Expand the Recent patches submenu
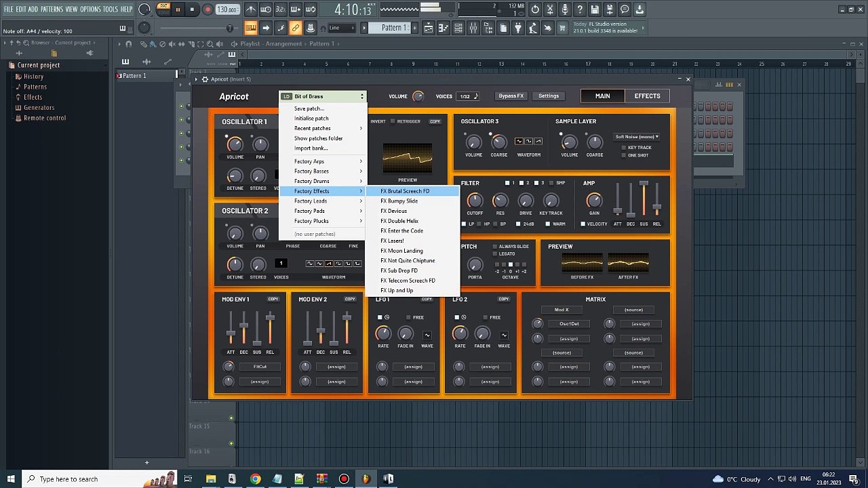This screenshot has height=488, width=868. 323,128
